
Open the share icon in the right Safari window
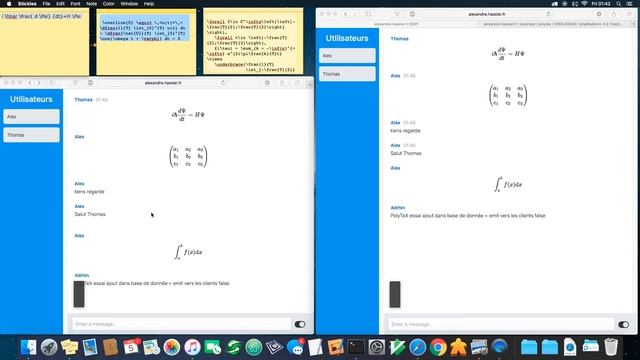(614, 14)
